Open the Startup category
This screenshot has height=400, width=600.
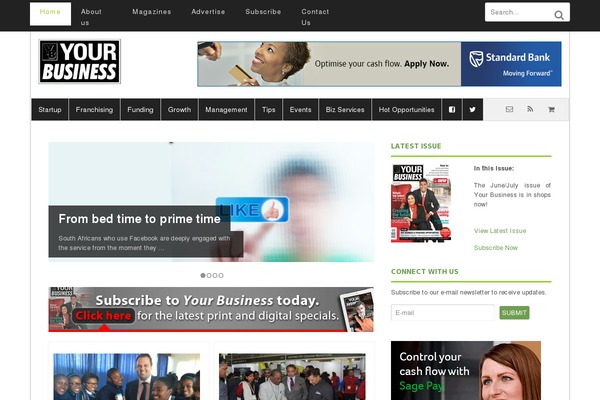50,109
